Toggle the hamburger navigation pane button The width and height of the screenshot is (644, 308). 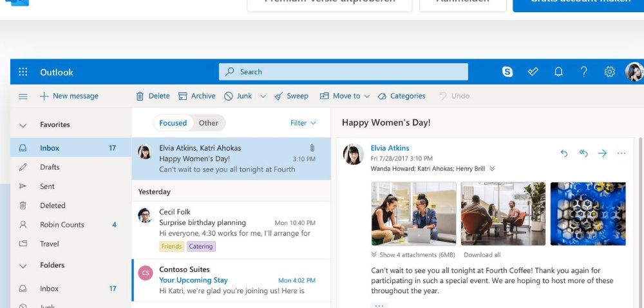click(23, 96)
